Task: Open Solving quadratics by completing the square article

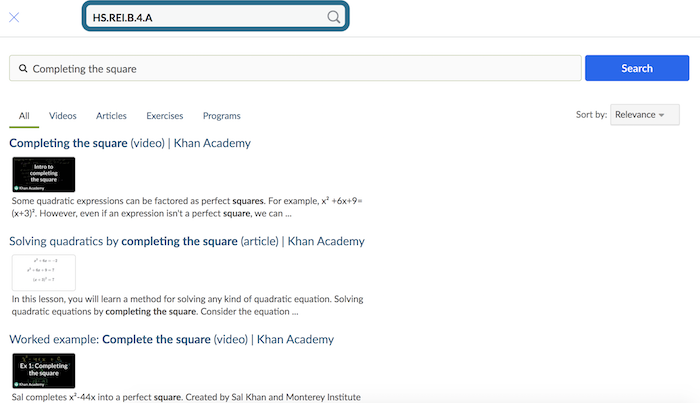Action: (186, 241)
